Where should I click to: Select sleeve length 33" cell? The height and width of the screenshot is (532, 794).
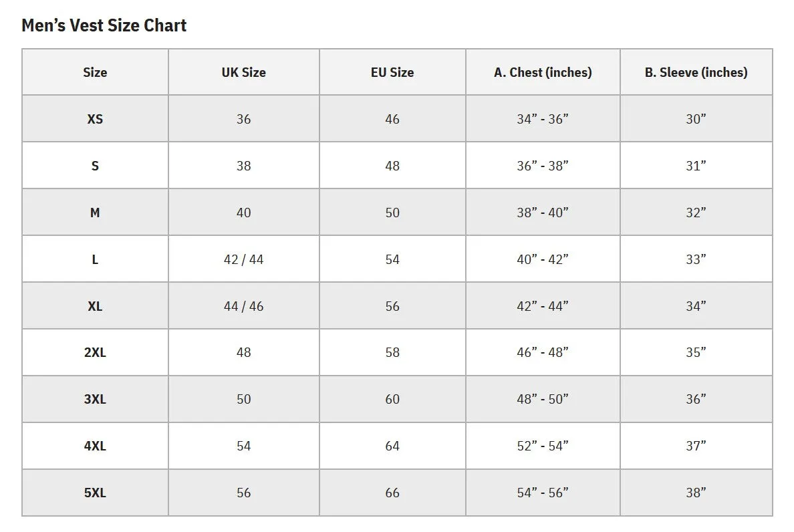[x=696, y=259]
